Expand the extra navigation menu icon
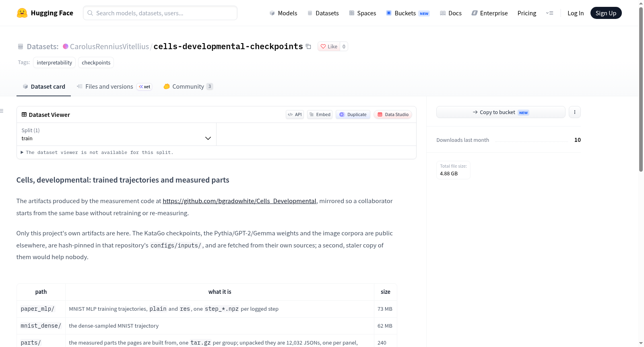The width and height of the screenshot is (644, 347). point(550,13)
